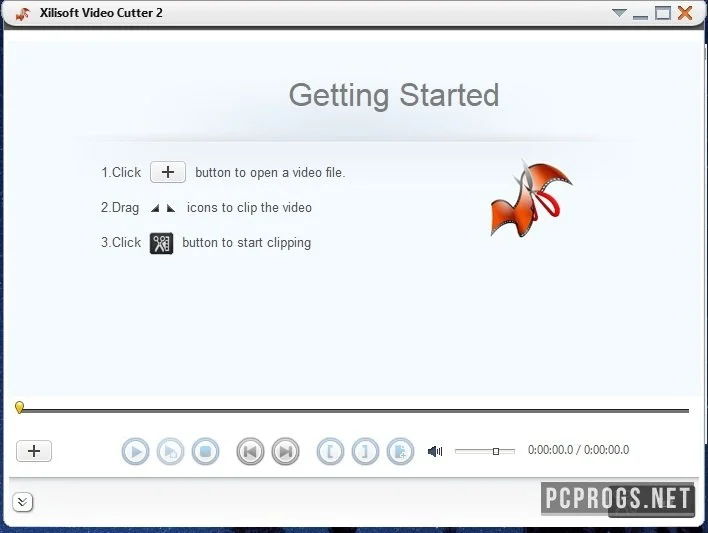708x533 pixels.
Task: Minimize the Xilisoft Video Cutter window
Action: [x=640, y=17]
